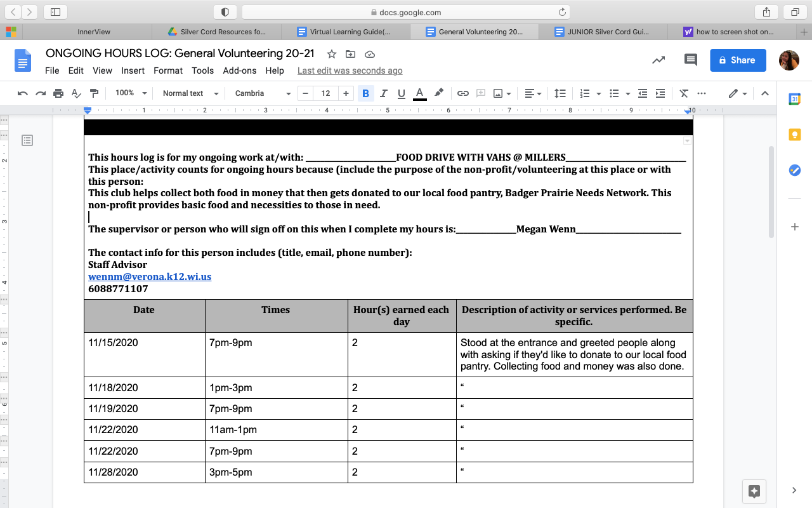This screenshot has height=508, width=812.
Task: Decrease the font size
Action: pyautogui.click(x=306, y=93)
